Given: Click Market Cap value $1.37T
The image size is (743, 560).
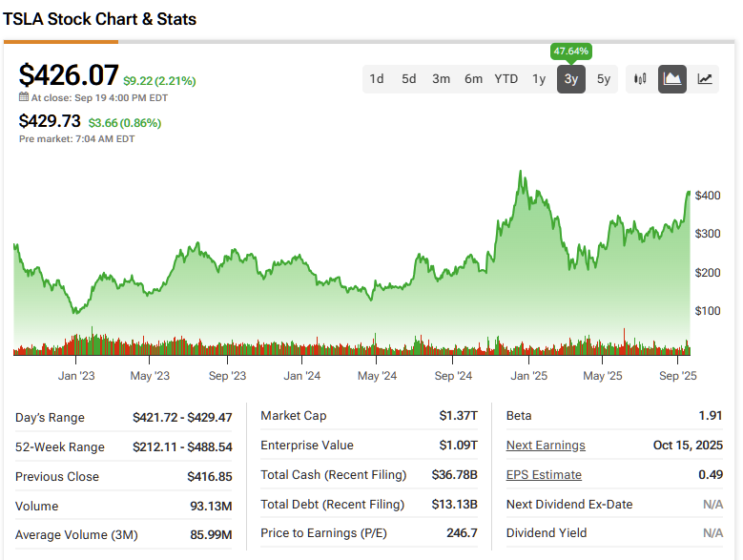Looking at the screenshot, I should click(458, 416).
